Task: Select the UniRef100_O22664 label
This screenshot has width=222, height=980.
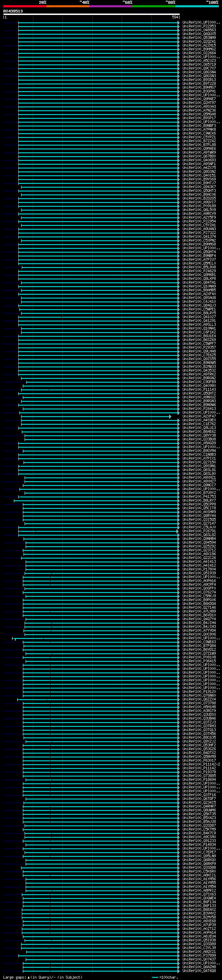Action: click(199, 53)
